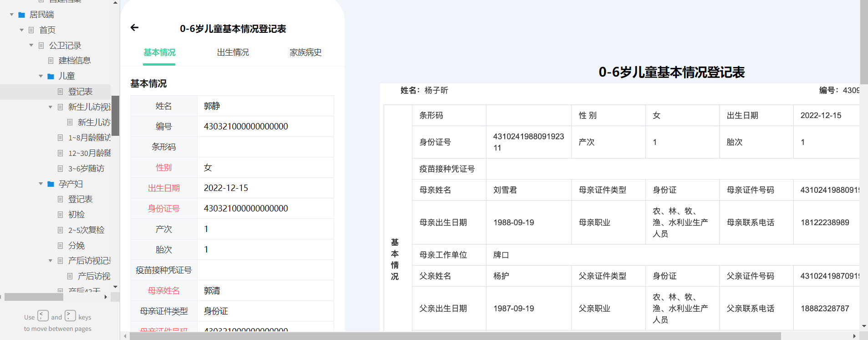The width and height of the screenshot is (868, 340).
Task: Click phone number 18882328787 in the table
Action: pyautogui.click(x=825, y=309)
